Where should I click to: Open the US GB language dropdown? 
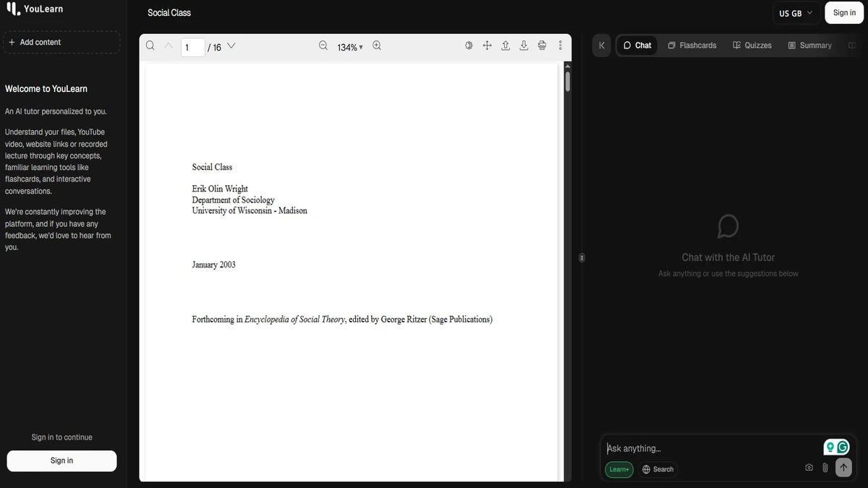click(x=796, y=13)
